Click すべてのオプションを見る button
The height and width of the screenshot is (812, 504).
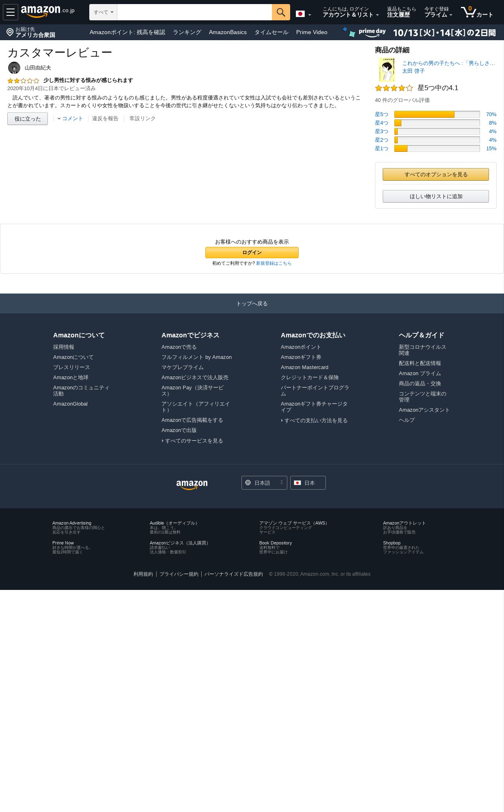coord(436,174)
